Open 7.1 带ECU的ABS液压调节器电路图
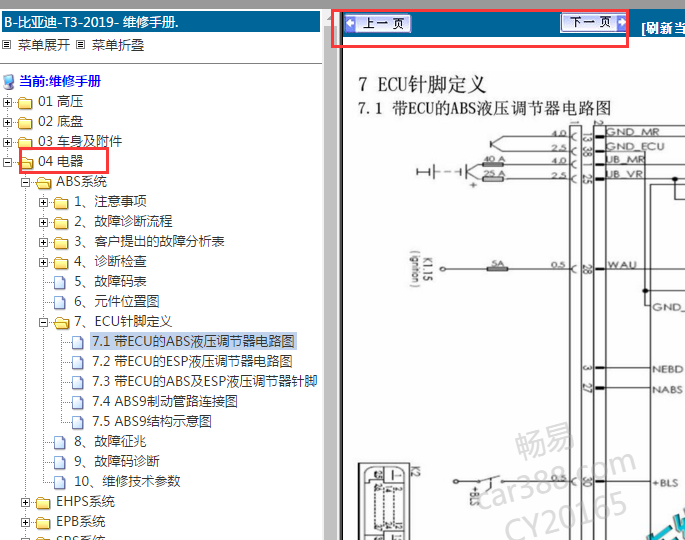The height and width of the screenshot is (540, 685). (x=194, y=341)
